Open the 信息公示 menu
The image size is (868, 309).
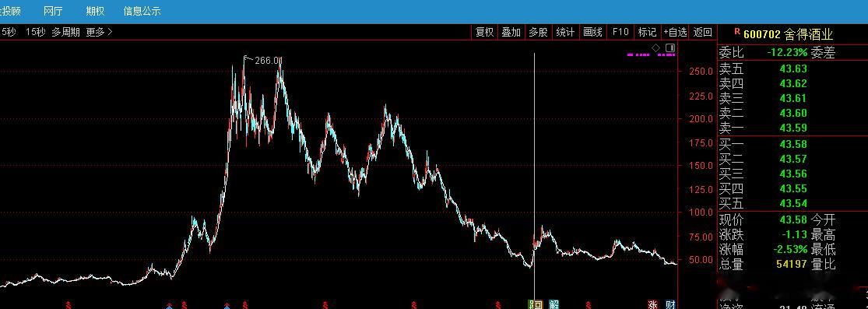[142, 11]
